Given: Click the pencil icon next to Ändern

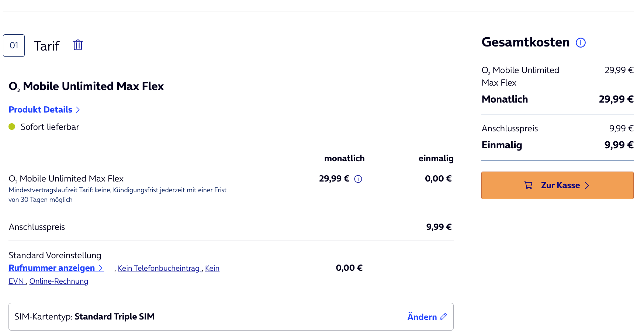Looking at the screenshot, I should click(443, 317).
